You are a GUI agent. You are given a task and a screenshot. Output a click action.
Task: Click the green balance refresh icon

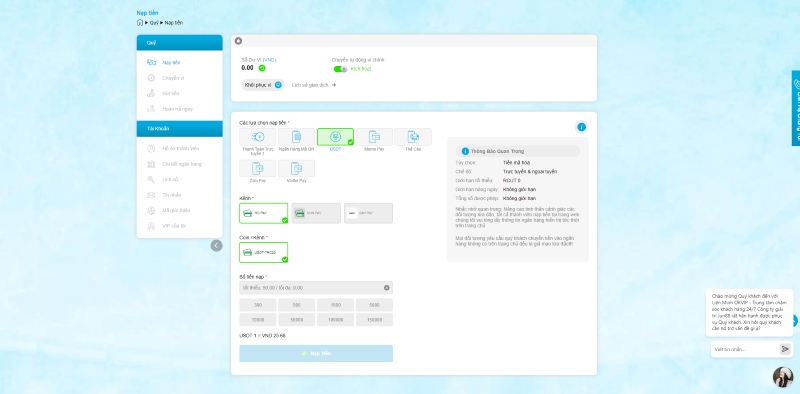coord(262,68)
